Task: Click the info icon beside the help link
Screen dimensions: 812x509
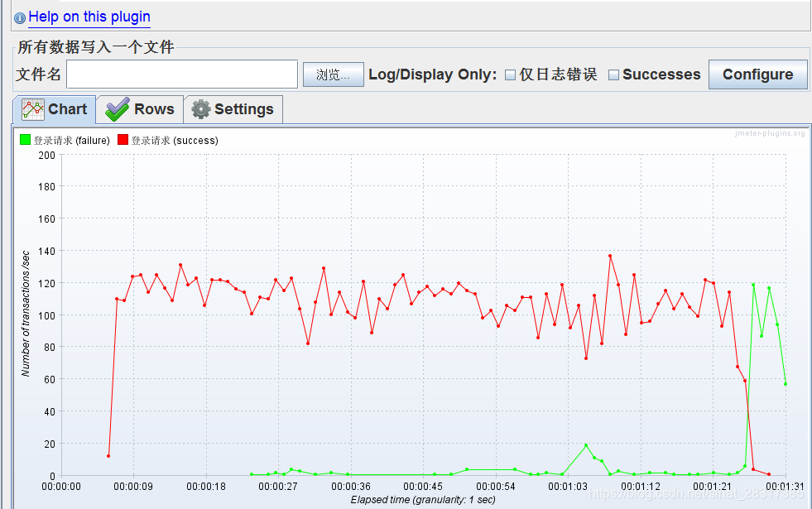Action: [x=20, y=19]
